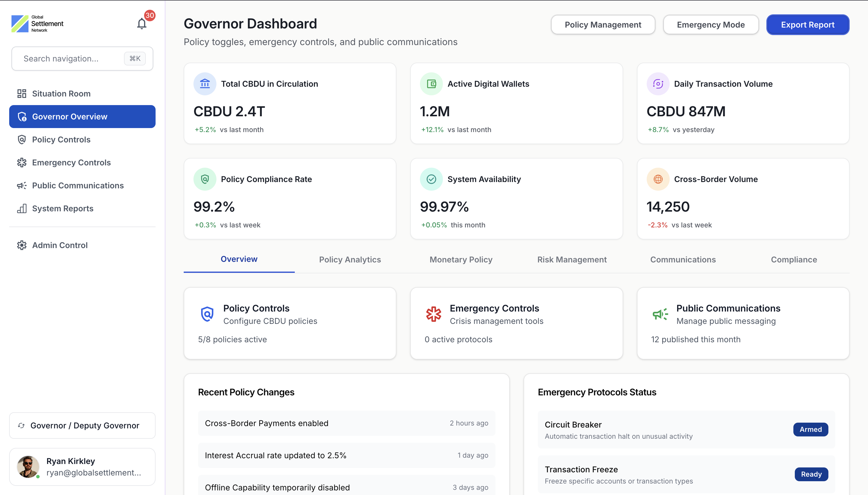868x495 pixels.
Task: Open the Risk Management tab
Action: 572,259
